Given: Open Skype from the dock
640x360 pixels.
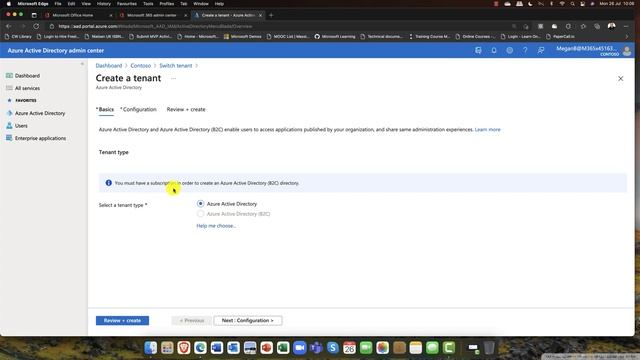Looking at the screenshot, I should [x=333, y=347].
